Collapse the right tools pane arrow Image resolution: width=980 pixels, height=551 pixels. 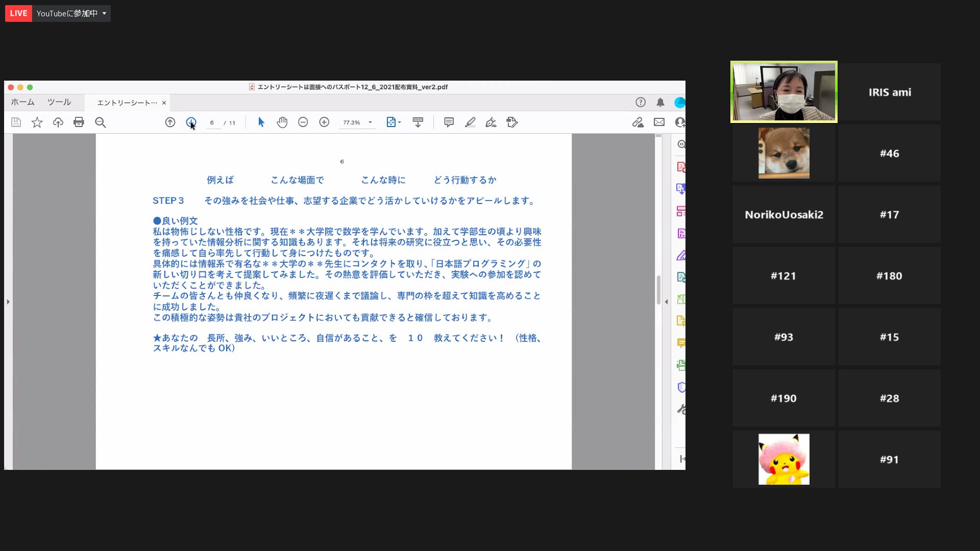[x=666, y=302]
